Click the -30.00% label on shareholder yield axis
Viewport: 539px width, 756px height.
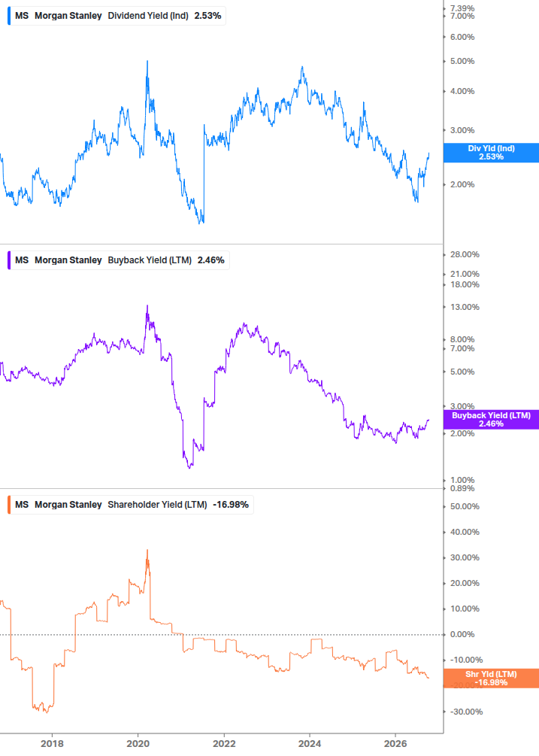tap(466, 712)
